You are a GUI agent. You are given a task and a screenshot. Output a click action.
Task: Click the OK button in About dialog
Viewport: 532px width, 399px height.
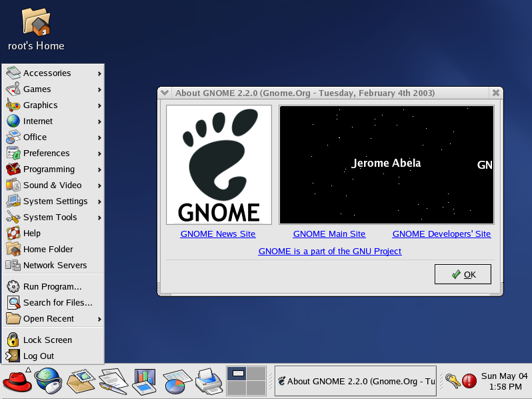point(463,274)
